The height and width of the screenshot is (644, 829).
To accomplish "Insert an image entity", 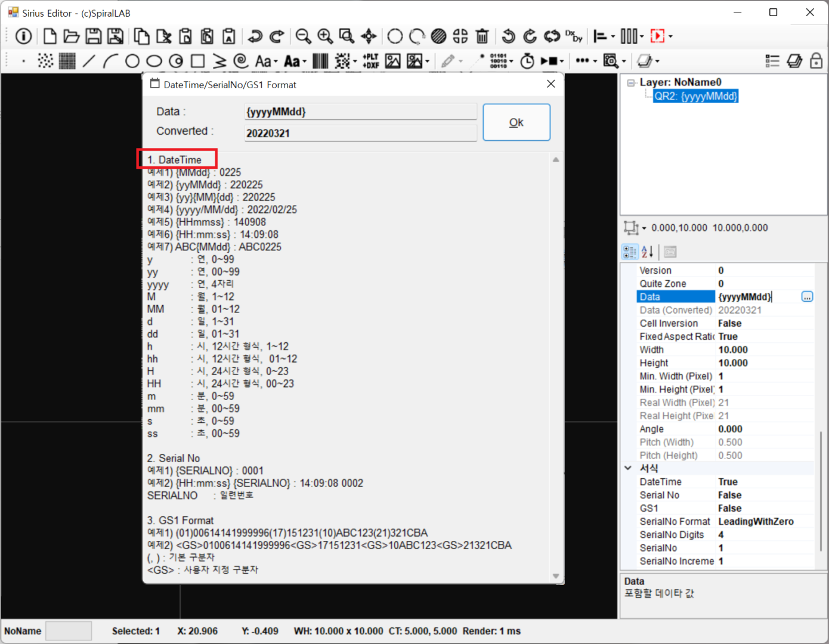I will (393, 61).
